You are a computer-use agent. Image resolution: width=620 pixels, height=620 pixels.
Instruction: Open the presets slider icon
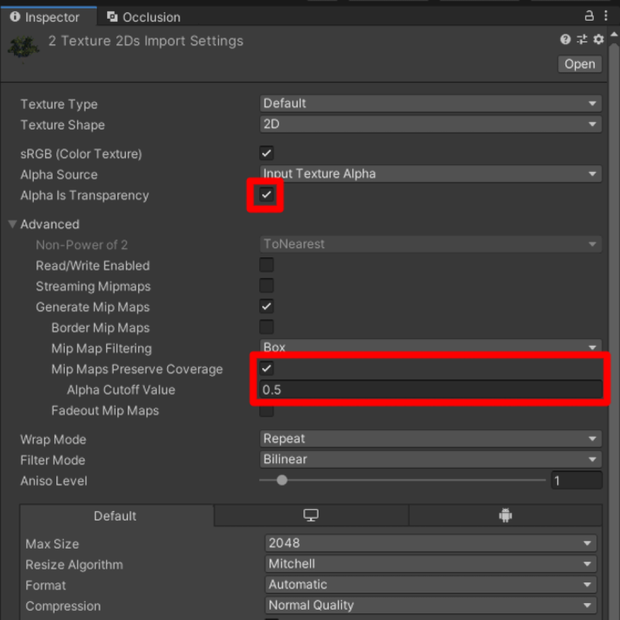coord(582,39)
